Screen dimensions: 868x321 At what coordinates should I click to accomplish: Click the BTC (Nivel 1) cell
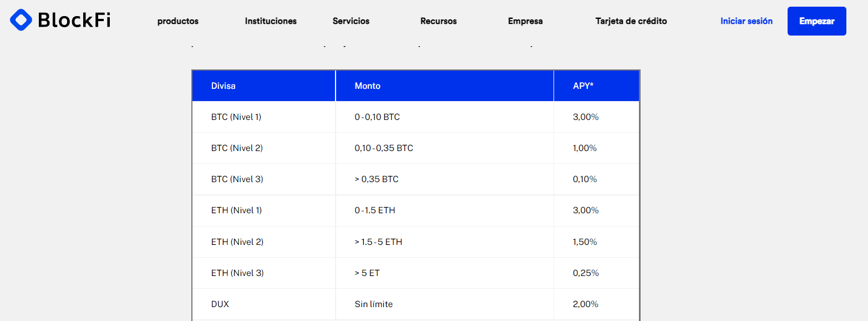(x=263, y=117)
